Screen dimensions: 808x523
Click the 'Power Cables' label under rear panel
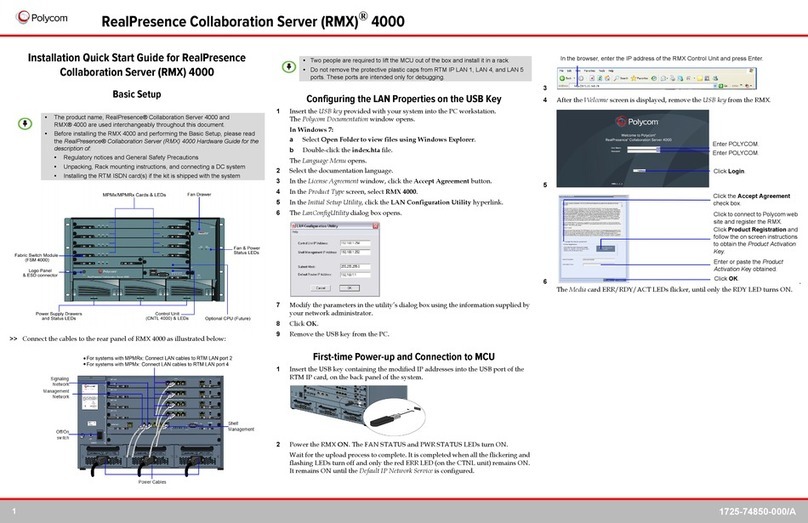click(152, 482)
